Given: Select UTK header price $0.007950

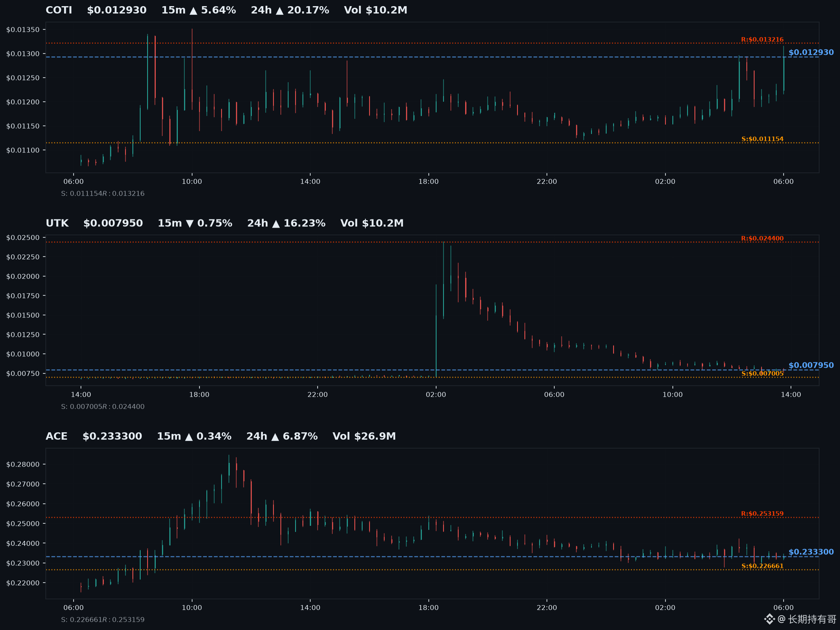Looking at the screenshot, I should click(x=113, y=223).
